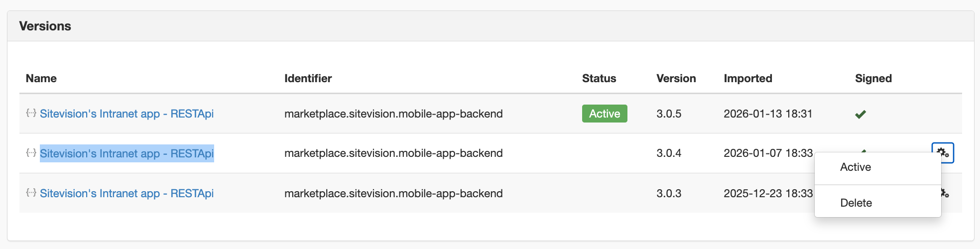Click the green Signed checkmark for version 3.0.5
The height and width of the screenshot is (249, 980).
860,114
